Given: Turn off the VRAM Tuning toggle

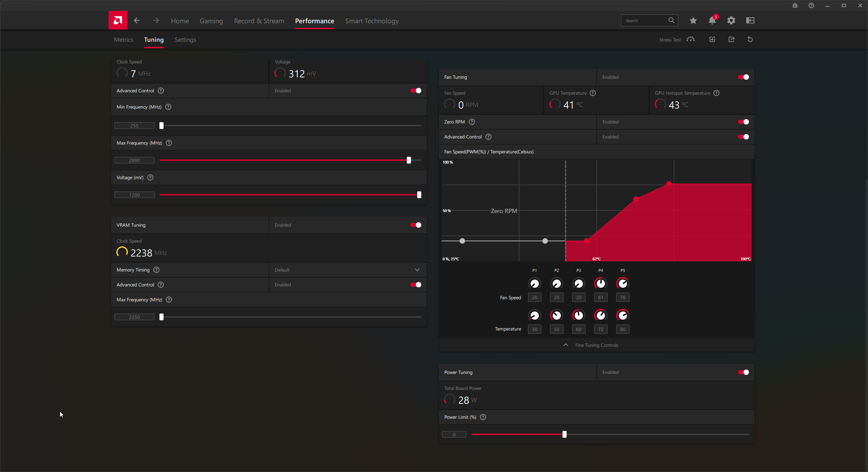Looking at the screenshot, I should coord(416,225).
